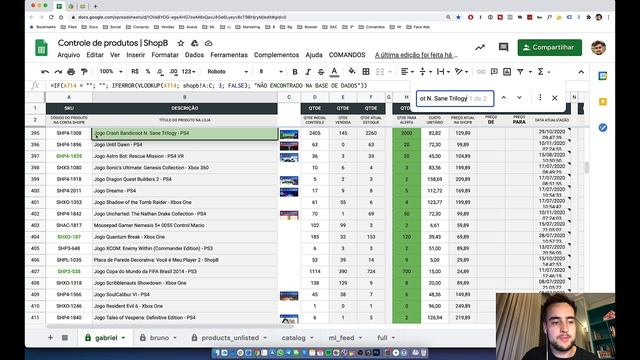Open the COMANDOS menu
This screenshot has height=360, width=640.
point(347,55)
